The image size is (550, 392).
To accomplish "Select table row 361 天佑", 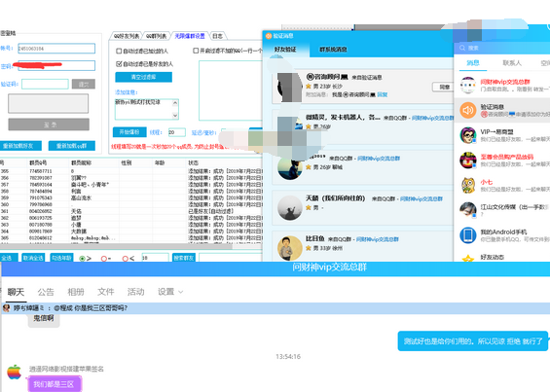I will tap(130, 211).
